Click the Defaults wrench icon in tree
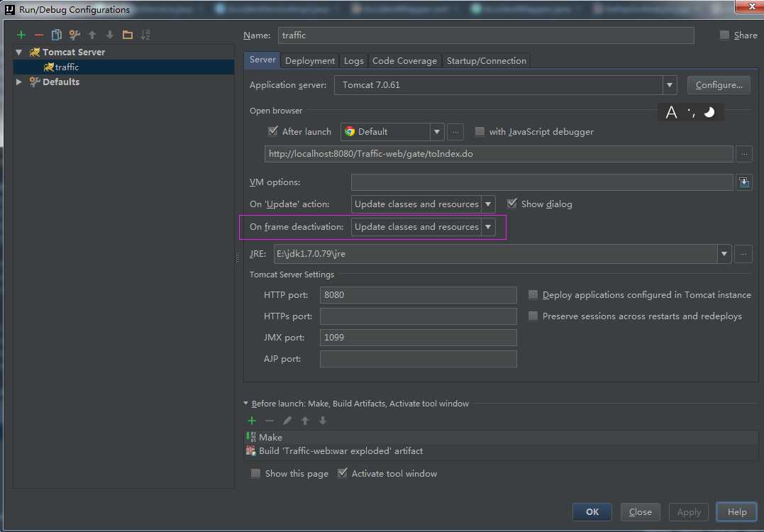The height and width of the screenshot is (532, 764). point(35,82)
